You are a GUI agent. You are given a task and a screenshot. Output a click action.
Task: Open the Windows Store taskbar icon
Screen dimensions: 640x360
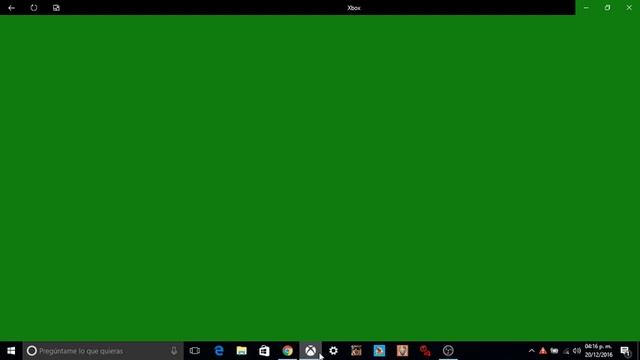click(264, 351)
